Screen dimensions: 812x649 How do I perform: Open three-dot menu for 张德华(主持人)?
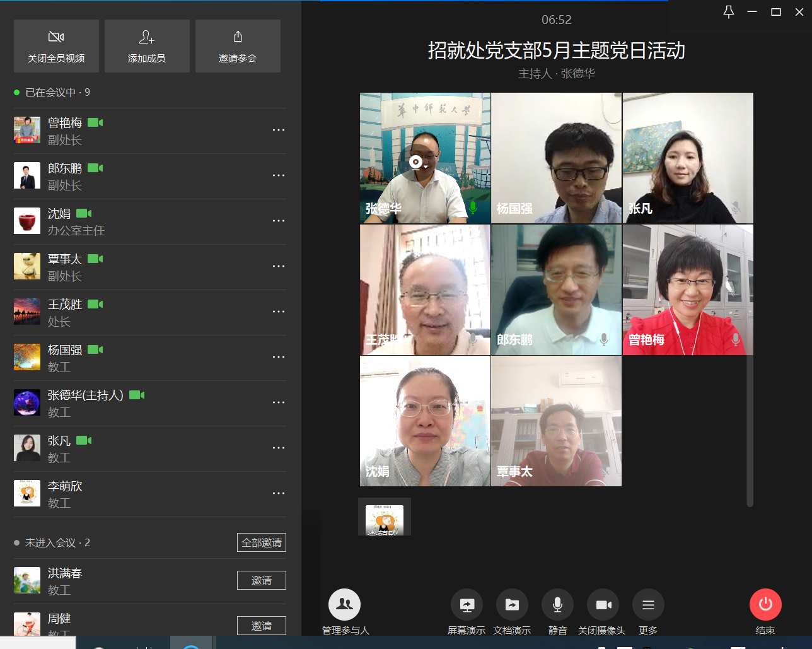[279, 402]
